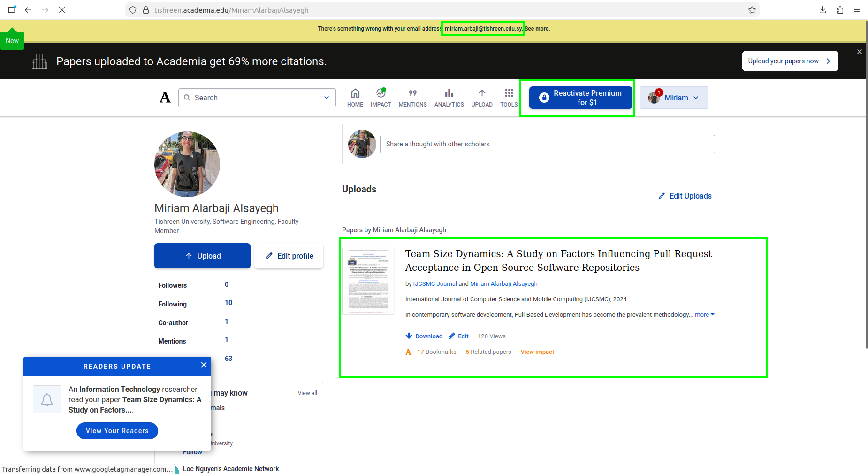The height and width of the screenshot is (474, 868).
Task: Expand the abstract with 'more' link
Action: point(704,315)
